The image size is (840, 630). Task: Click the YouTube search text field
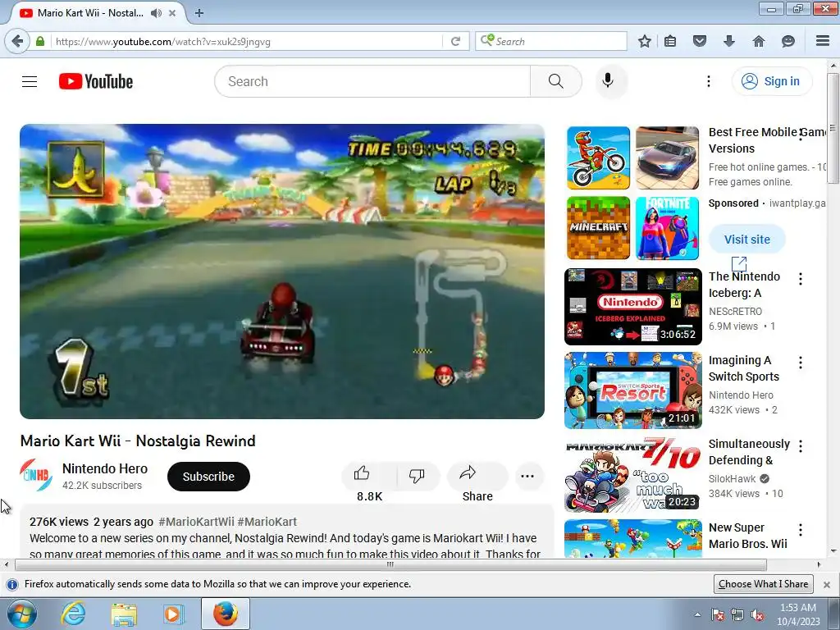372,81
